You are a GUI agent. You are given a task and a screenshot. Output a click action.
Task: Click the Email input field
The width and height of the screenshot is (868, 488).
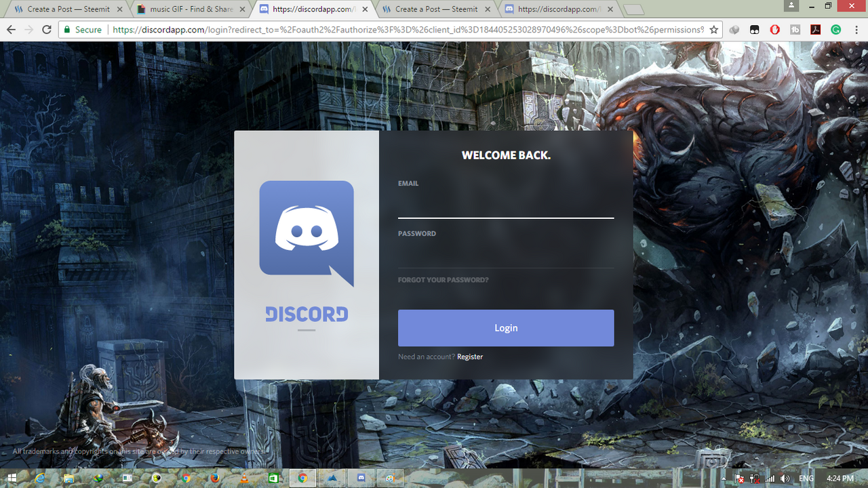(x=506, y=204)
